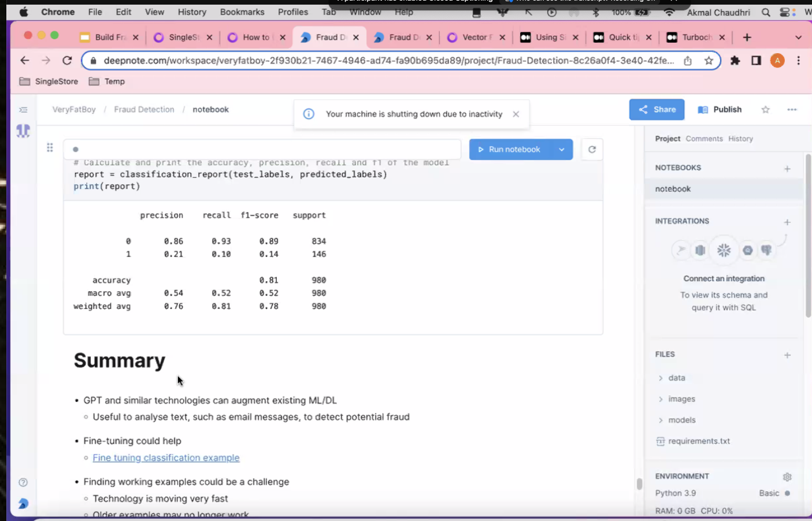Select the Snowflake integration icon
The image size is (812, 521).
tap(724, 250)
